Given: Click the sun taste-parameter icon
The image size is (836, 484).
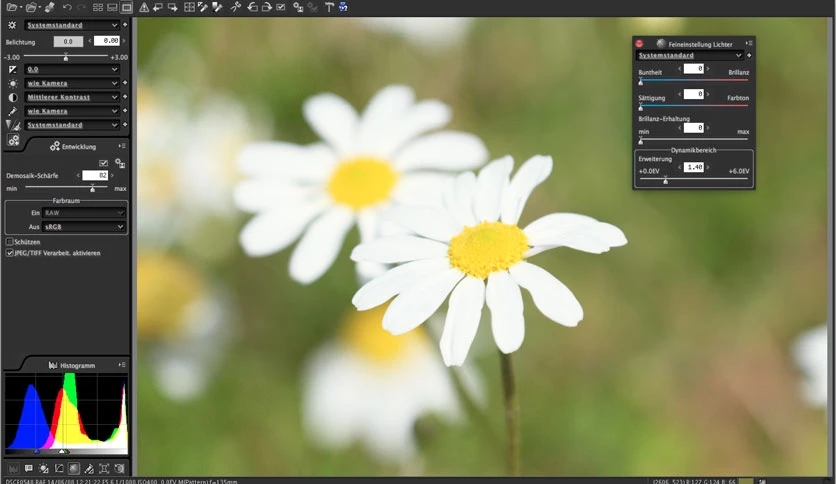Looking at the screenshot, I should click(x=12, y=25).
